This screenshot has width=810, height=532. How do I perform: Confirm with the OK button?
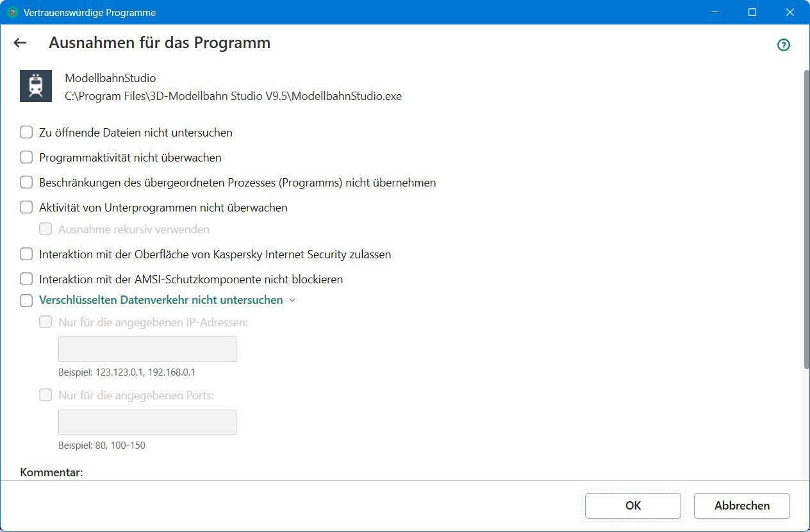(x=633, y=506)
